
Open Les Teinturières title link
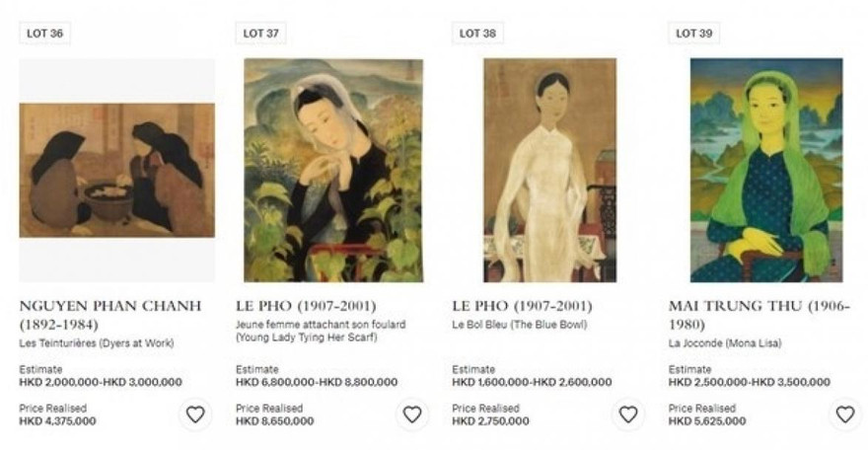click(97, 343)
